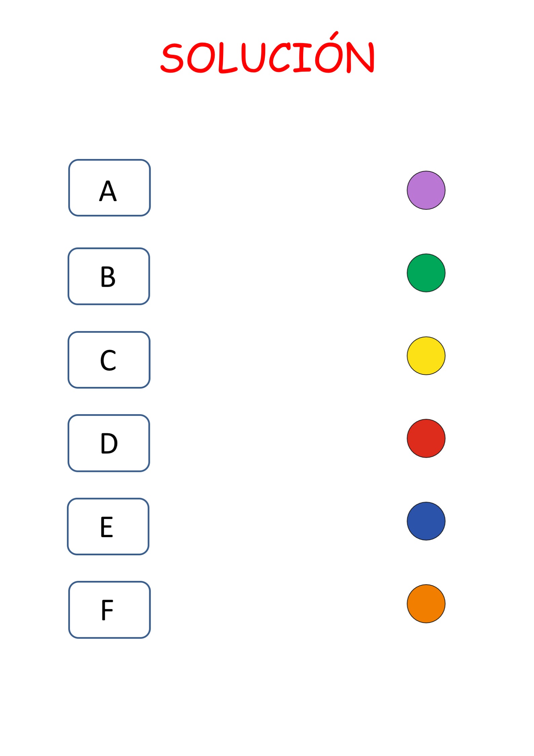Click the unaccented O in the red title
Image resolution: width=534 pixels, height=756 pixels.
click(200, 58)
